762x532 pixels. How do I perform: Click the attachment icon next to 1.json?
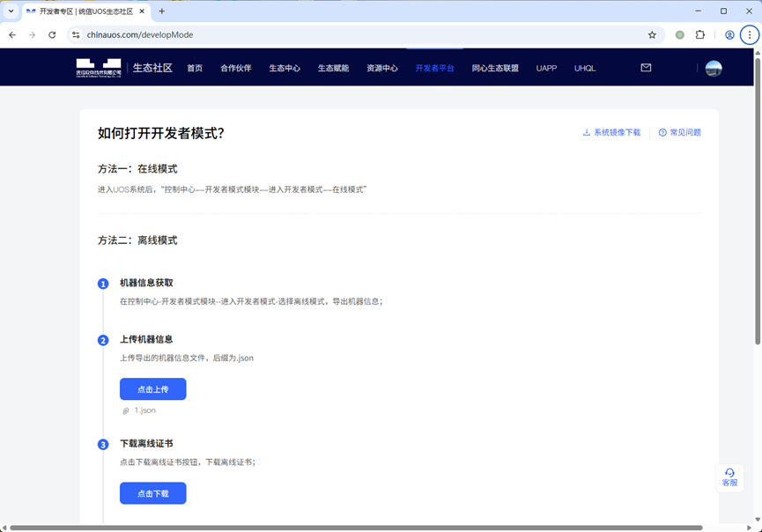(x=126, y=410)
